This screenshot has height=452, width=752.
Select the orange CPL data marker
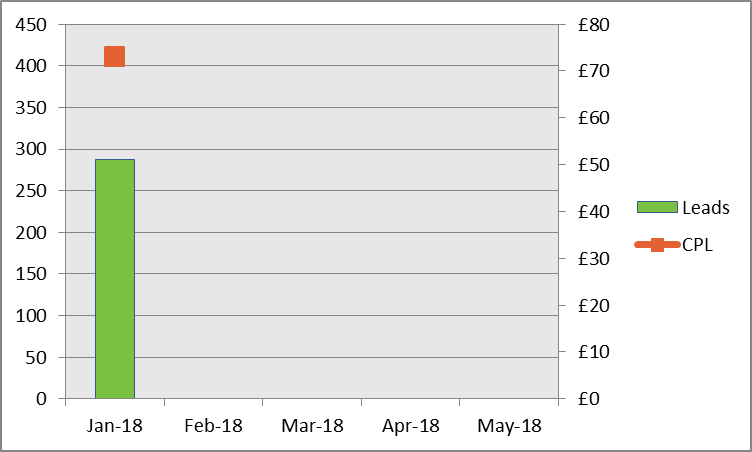click(x=114, y=57)
